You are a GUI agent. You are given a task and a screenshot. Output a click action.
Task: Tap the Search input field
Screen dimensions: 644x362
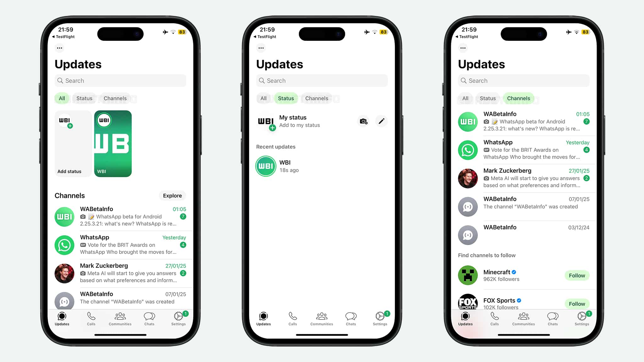pos(120,80)
